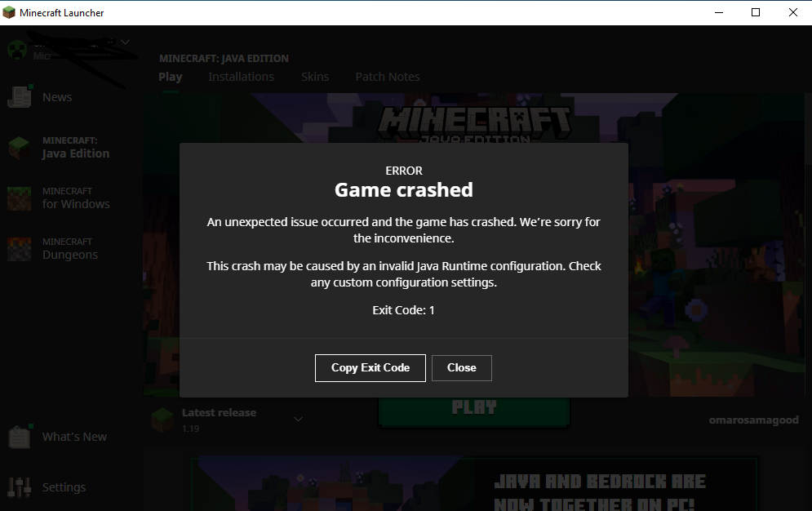Viewport: 812px width, 511px height.
Task: Click the Settings sidebar label
Action: click(x=64, y=487)
